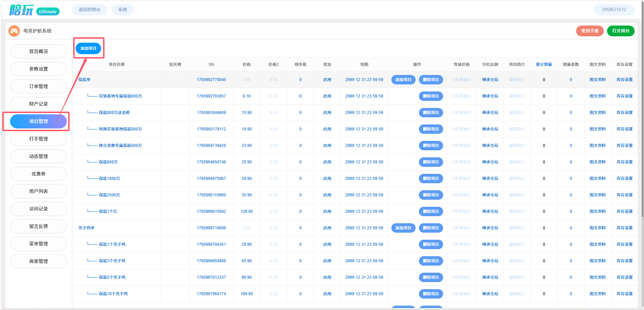Open 首页概况 in the sidebar
Screen dimensions: 644x310
pos(38,51)
